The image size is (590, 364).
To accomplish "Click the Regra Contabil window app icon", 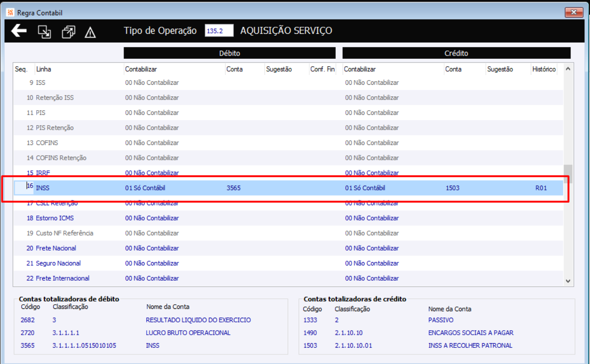I will 11,13.
